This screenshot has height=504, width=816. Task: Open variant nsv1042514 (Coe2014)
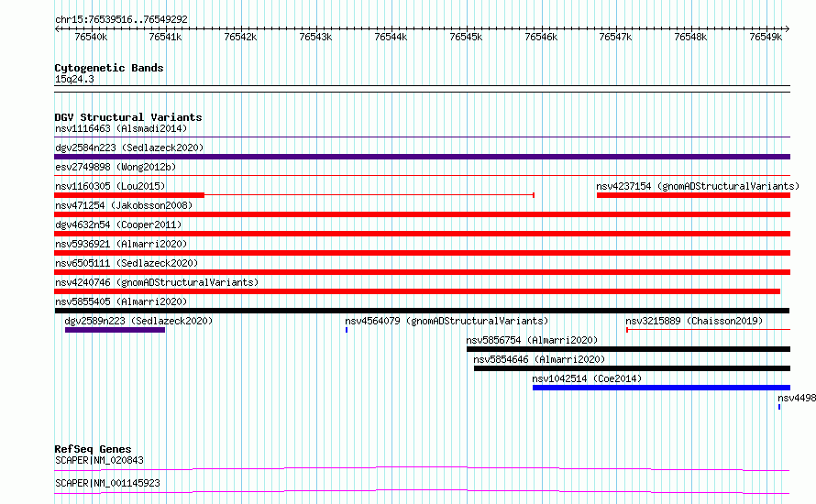(x=587, y=378)
